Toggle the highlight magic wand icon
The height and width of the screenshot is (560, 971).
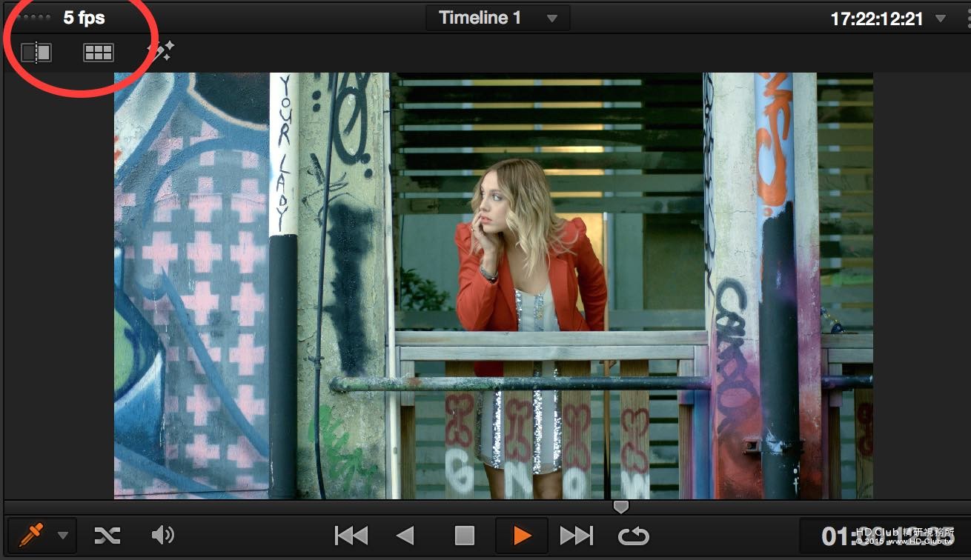click(x=160, y=52)
